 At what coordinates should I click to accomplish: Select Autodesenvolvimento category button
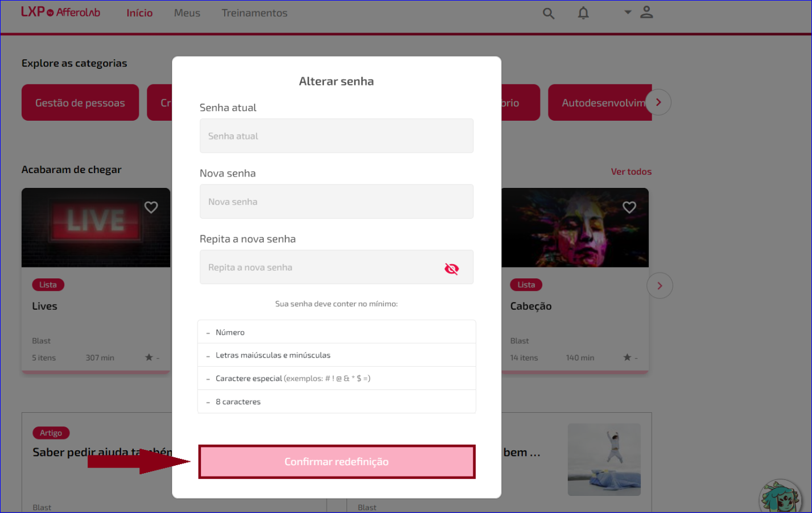[600, 102]
